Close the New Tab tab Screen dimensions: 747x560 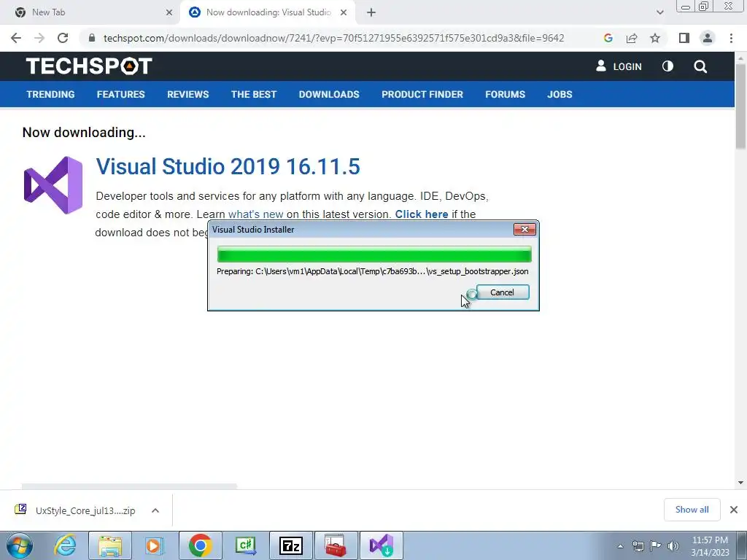pos(169,12)
